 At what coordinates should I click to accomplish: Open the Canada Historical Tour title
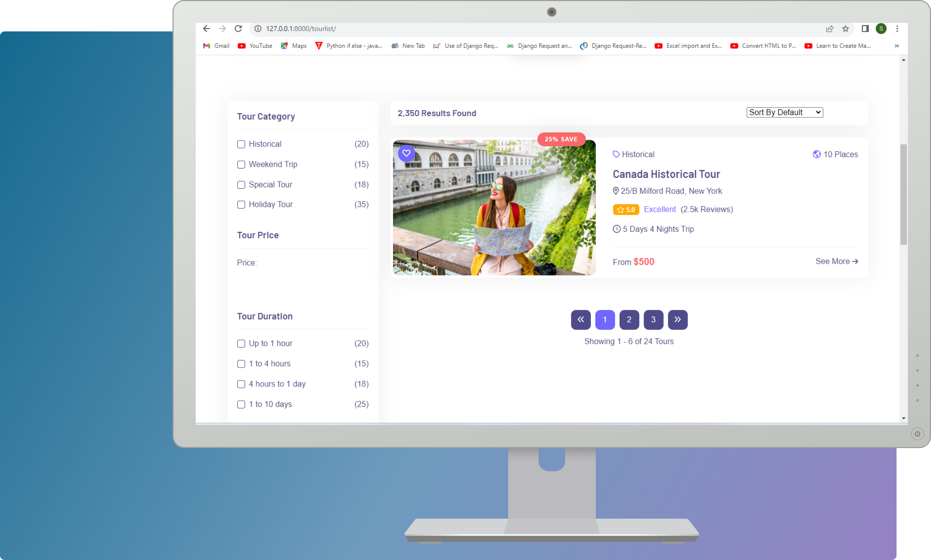click(666, 174)
